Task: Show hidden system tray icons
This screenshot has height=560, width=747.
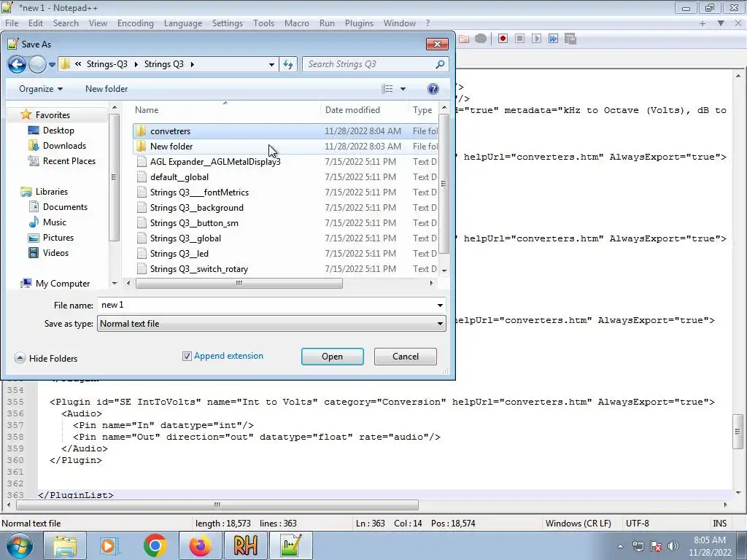Action: [x=620, y=546]
